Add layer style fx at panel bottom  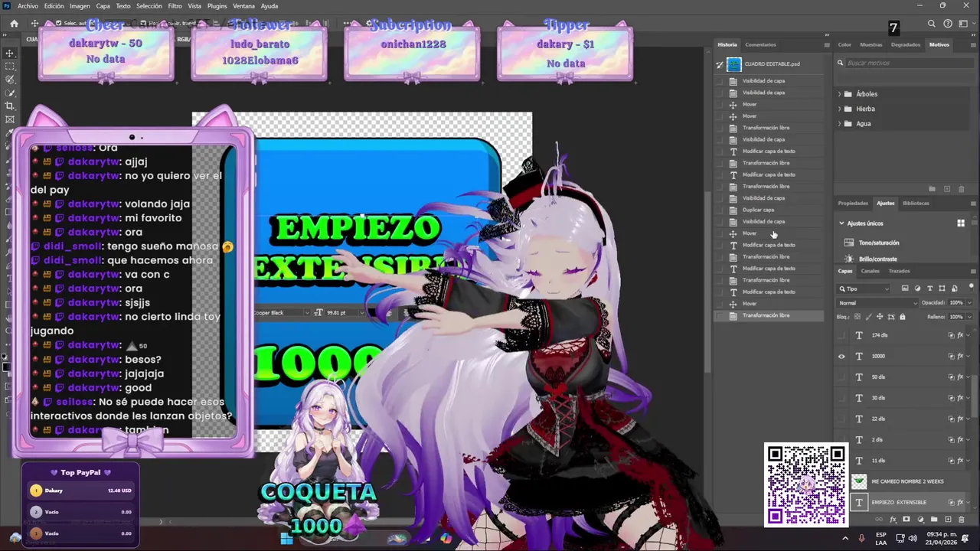click(x=893, y=520)
